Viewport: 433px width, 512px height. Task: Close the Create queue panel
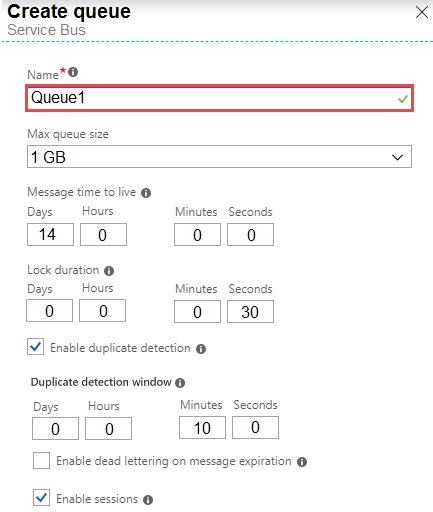point(422,12)
